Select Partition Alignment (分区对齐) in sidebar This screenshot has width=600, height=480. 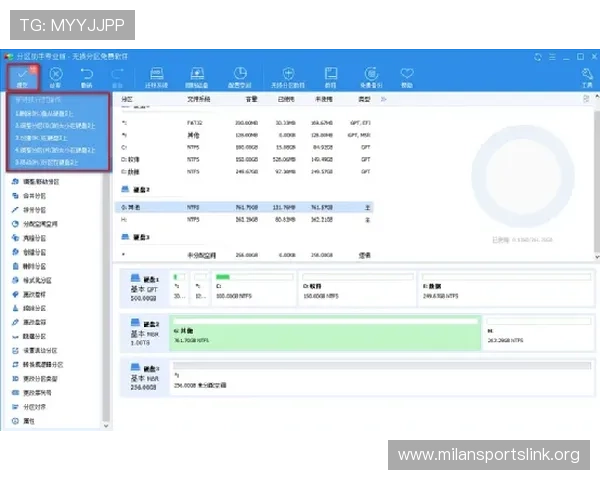[29, 407]
